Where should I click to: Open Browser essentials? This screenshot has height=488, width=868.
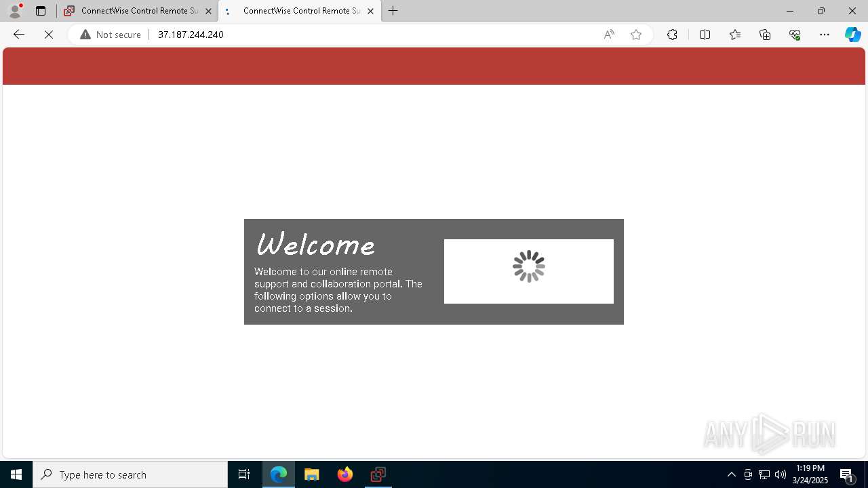pyautogui.click(x=795, y=35)
